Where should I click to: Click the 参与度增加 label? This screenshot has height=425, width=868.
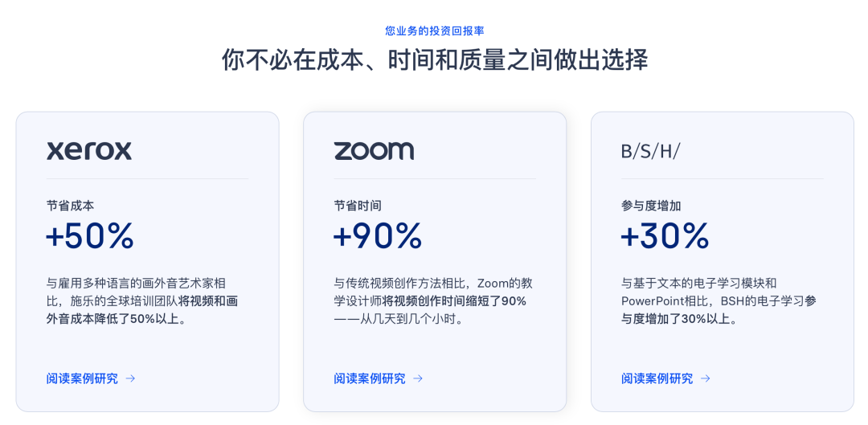(651, 206)
